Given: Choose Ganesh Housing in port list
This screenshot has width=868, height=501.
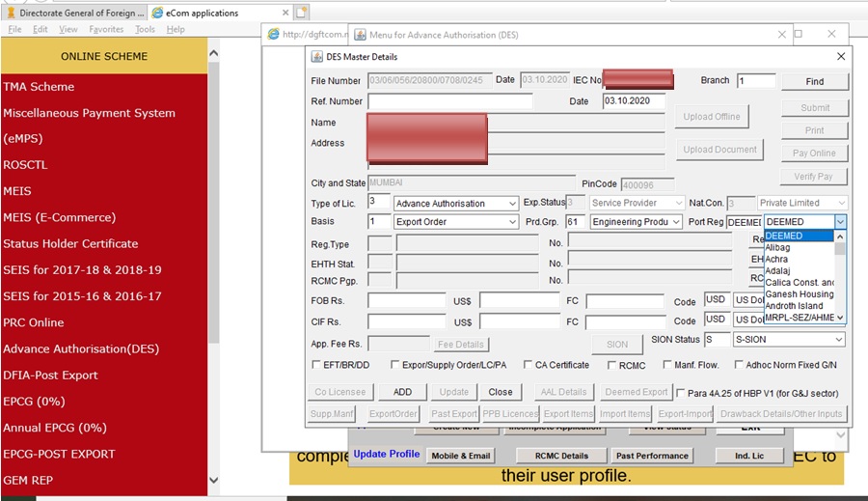Looking at the screenshot, I should pyautogui.click(x=799, y=293).
